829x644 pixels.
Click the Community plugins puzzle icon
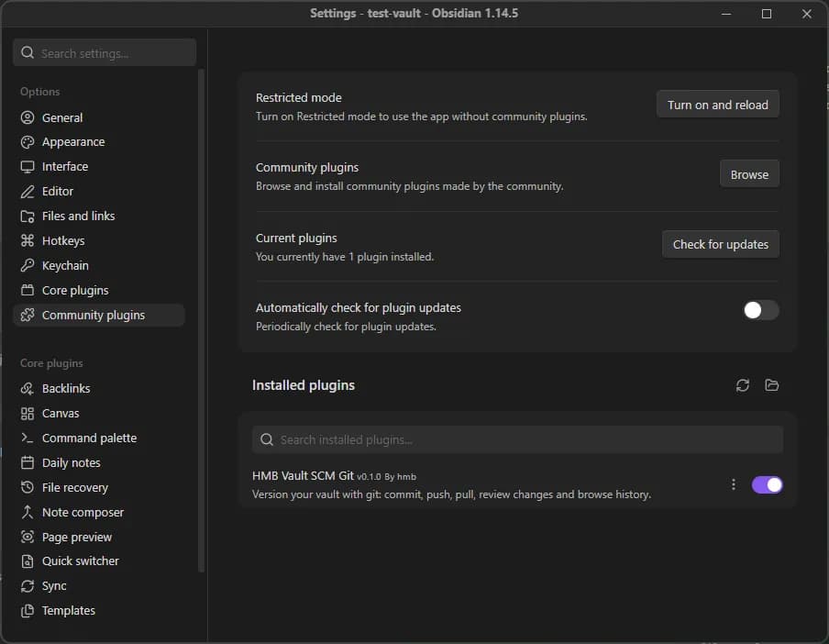[x=28, y=316]
